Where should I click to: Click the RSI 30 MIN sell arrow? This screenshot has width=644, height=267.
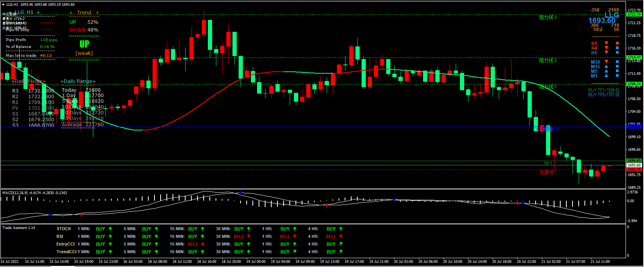pos(249,236)
